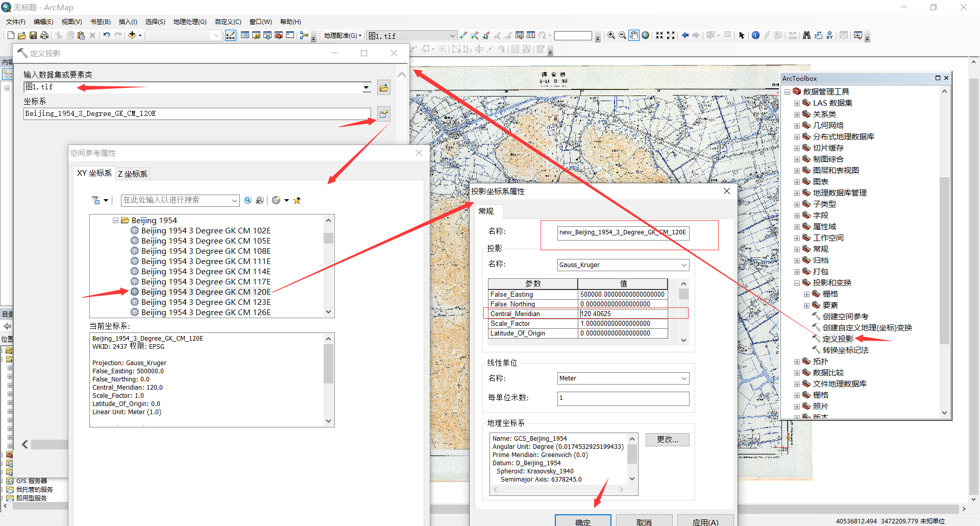Viewport: 980px width, 526px height.
Task: Click the browse folder icon beside input dataset
Action: [x=384, y=88]
